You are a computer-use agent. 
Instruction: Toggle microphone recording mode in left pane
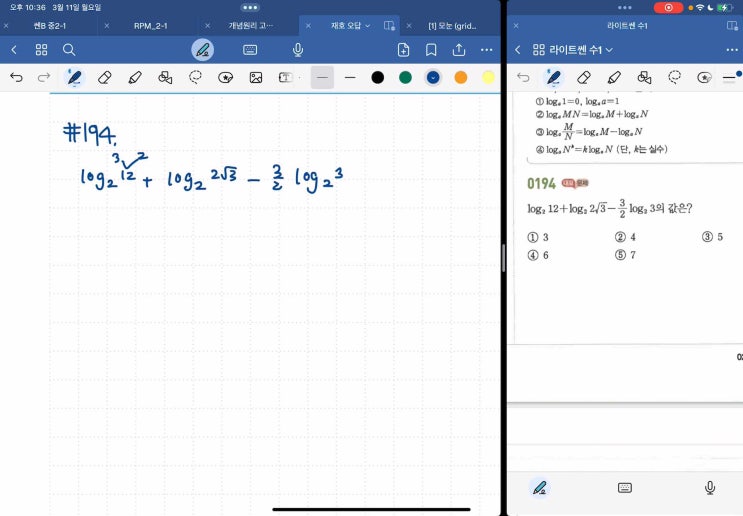(x=298, y=49)
